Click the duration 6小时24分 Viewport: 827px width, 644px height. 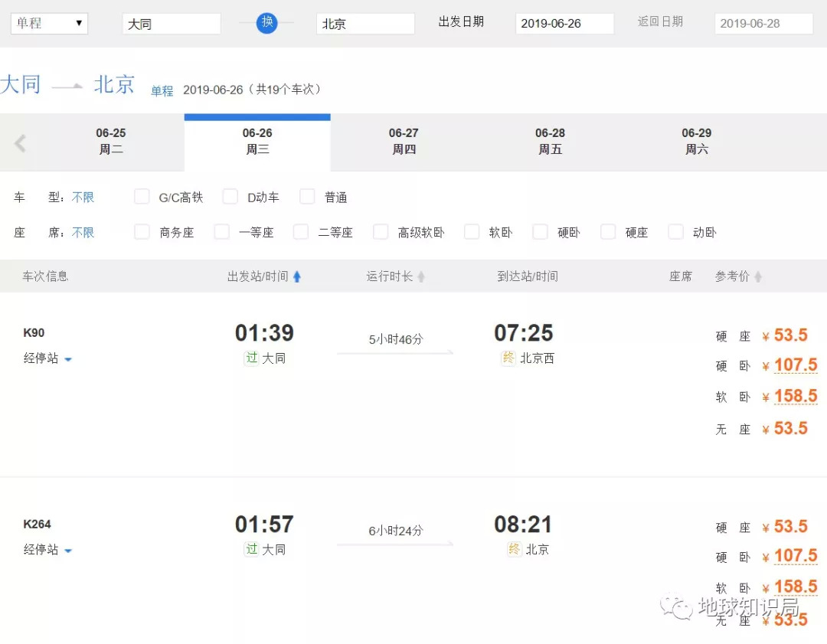coord(396,531)
